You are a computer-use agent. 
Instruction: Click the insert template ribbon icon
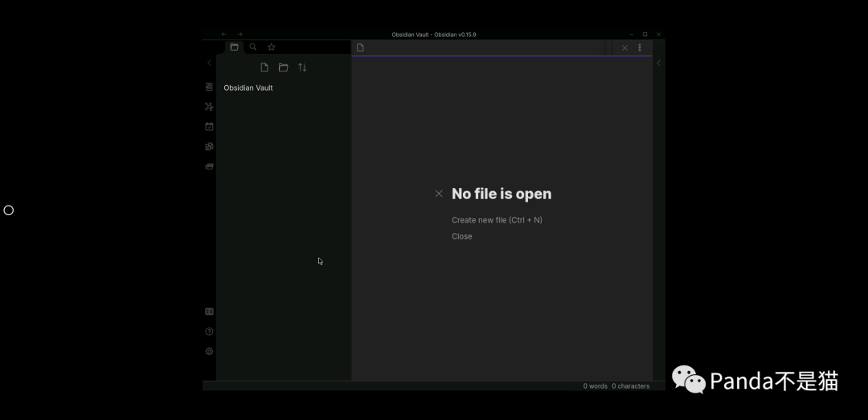tap(209, 147)
